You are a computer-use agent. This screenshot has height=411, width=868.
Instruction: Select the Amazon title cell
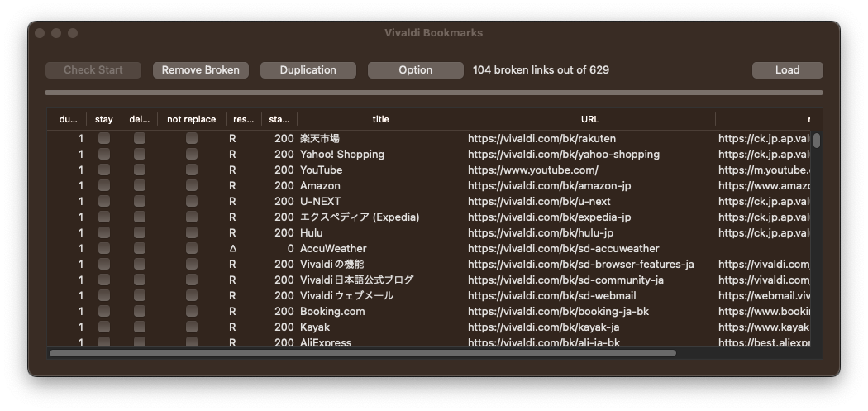tap(320, 185)
